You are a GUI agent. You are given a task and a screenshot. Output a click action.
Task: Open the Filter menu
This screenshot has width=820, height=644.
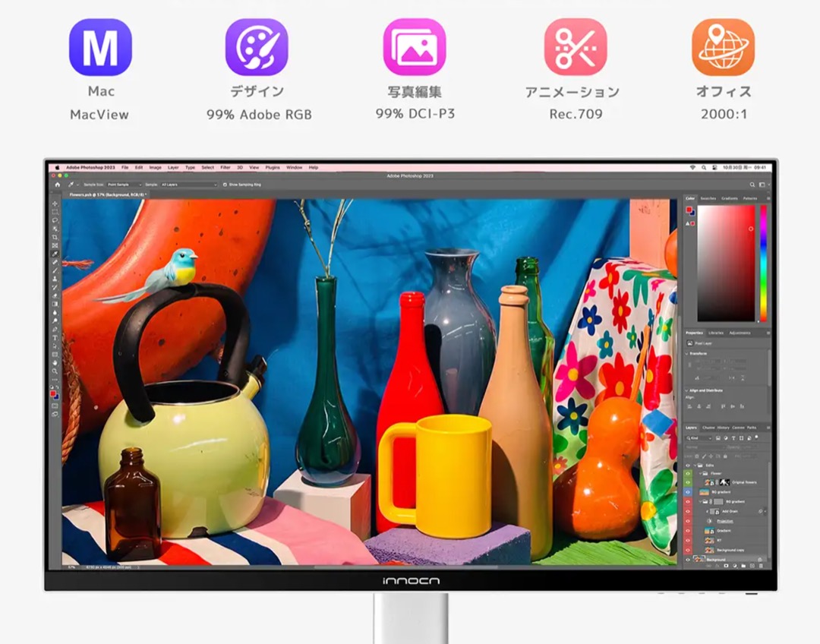click(225, 167)
